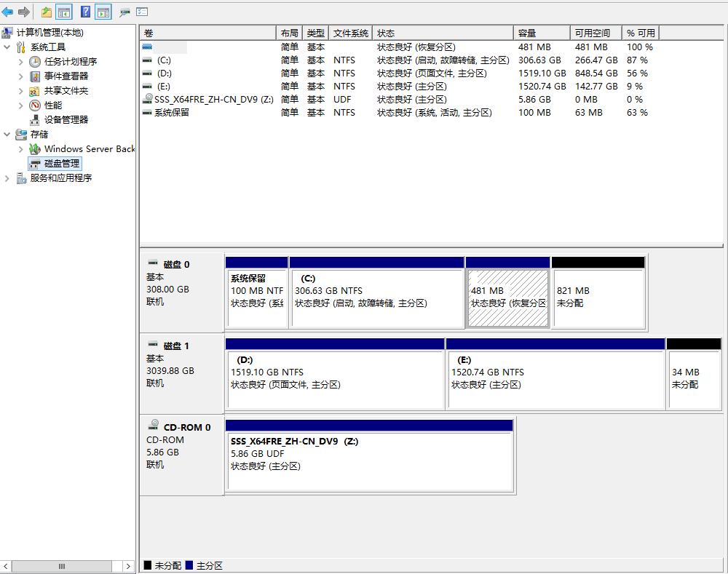Screen dimensions: 728x574
Task: Click the checklist settings toolbar icon
Action: point(142,12)
